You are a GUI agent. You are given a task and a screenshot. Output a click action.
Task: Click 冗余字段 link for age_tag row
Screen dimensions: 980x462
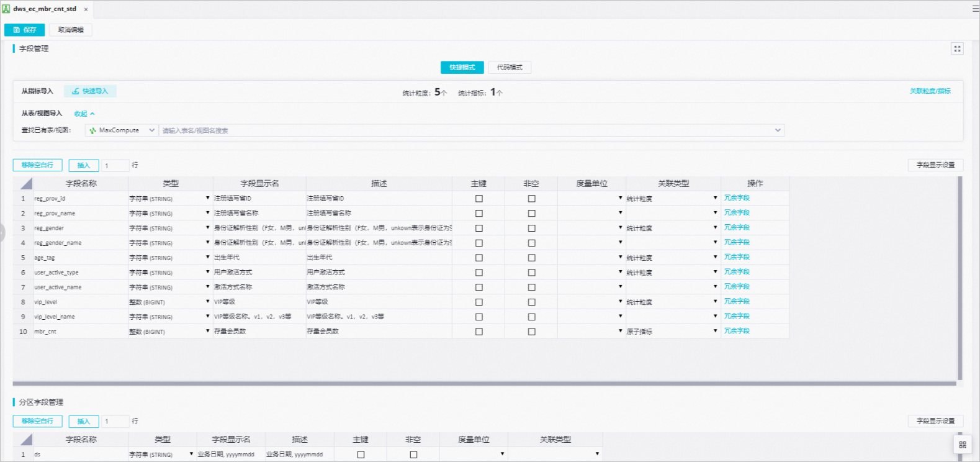point(737,257)
